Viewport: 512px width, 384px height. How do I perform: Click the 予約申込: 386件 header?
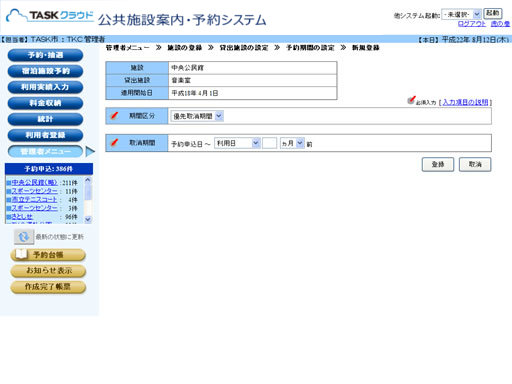pyautogui.click(x=49, y=169)
